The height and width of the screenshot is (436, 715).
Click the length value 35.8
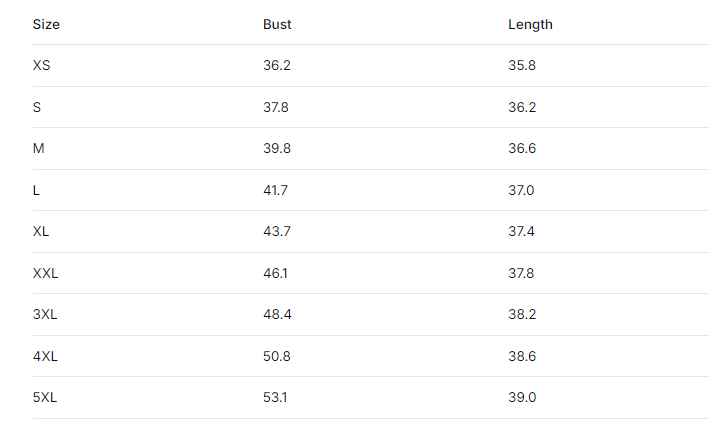pos(522,65)
